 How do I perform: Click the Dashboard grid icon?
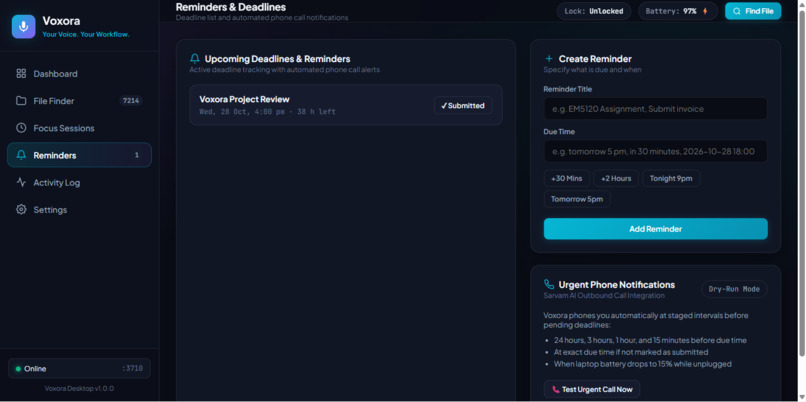click(21, 74)
